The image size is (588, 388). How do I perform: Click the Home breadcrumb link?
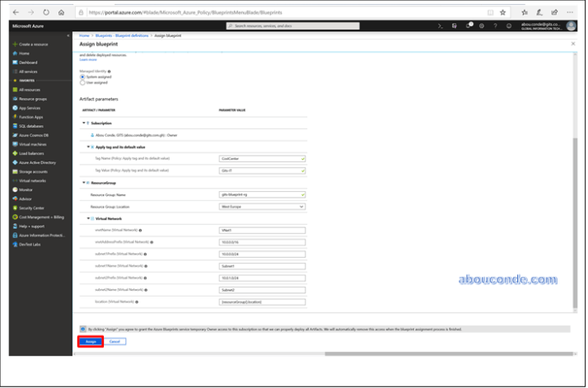(84, 36)
